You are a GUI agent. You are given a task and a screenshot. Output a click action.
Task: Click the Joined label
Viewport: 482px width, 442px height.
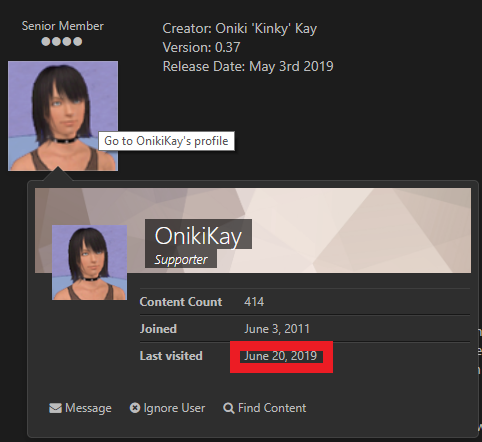tap(158, 329)
